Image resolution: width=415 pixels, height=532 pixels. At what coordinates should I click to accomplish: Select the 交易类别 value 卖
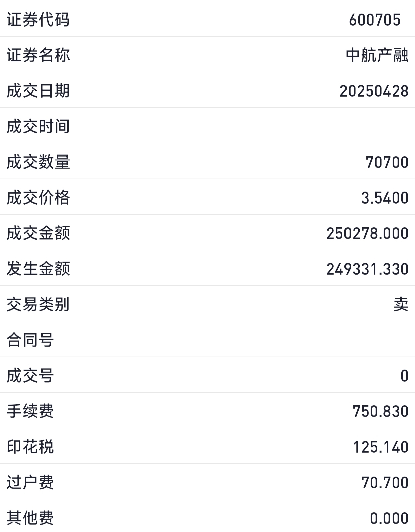[x=401, y=304]
